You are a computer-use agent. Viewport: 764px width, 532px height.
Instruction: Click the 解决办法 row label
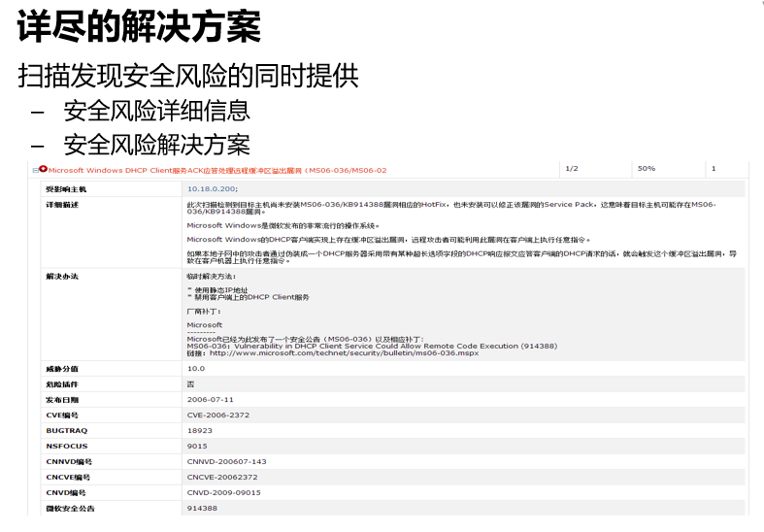coord(62,277)
